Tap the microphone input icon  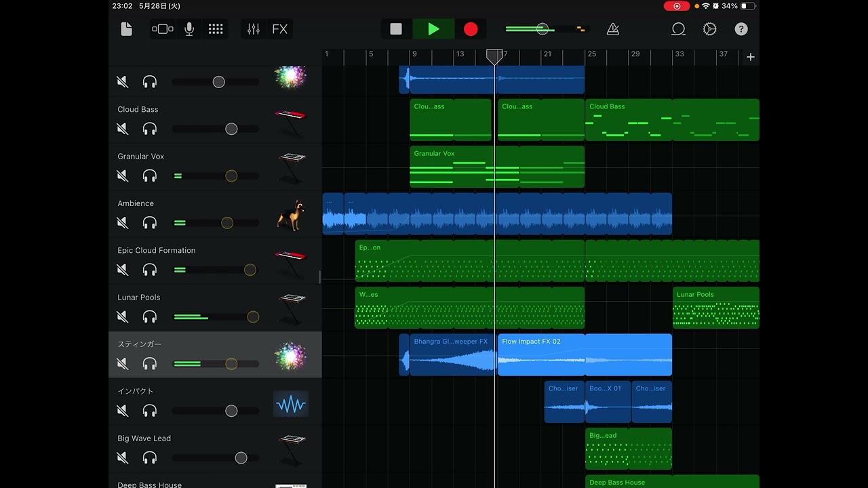point(189,29)
